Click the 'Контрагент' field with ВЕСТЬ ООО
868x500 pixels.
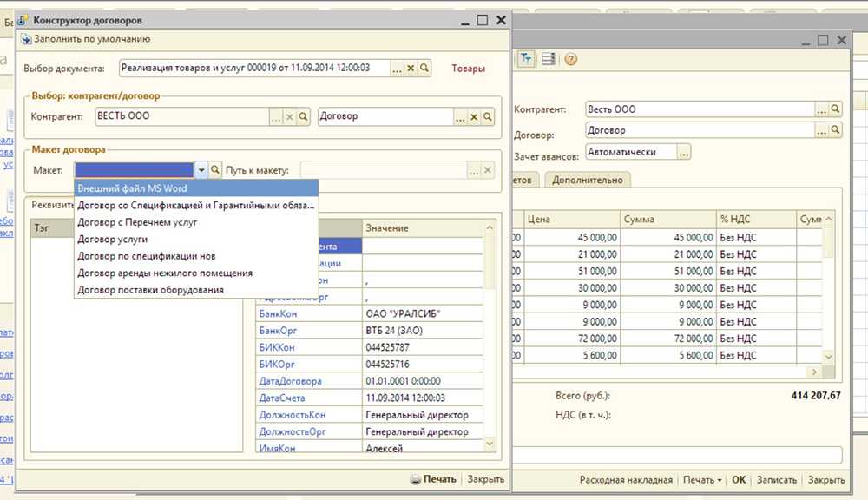pyautogui.click(x=181, y=116)
